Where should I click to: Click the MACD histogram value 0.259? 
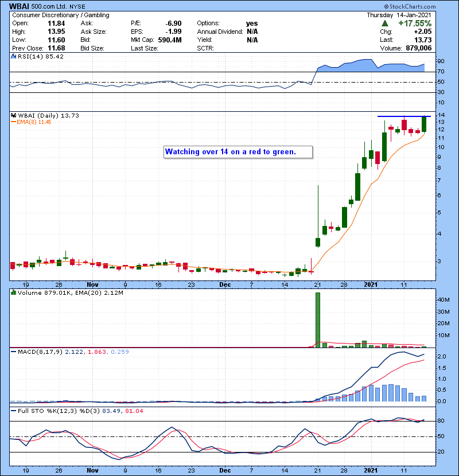[x=120, y=352]
